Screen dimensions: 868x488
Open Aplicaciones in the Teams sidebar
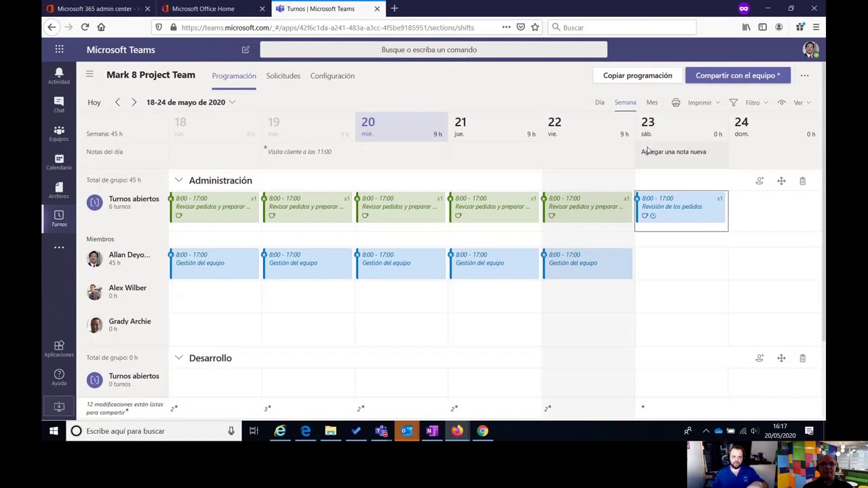59,349
